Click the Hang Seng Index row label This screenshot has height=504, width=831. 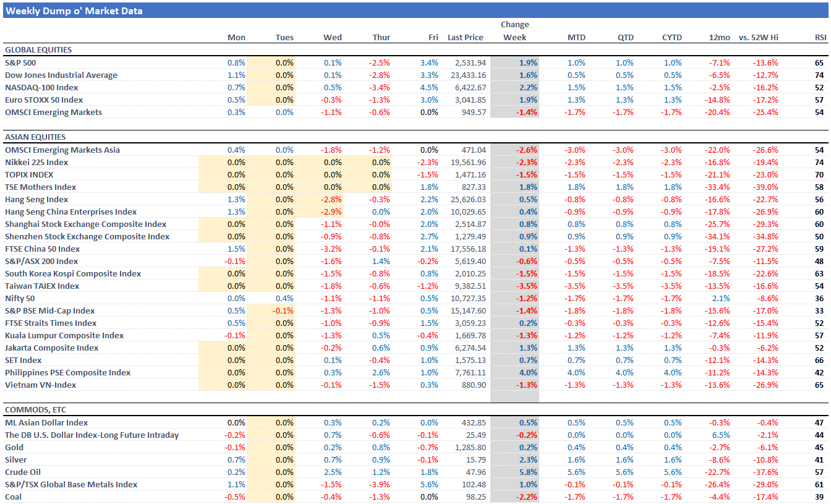(x=36, y=199)
